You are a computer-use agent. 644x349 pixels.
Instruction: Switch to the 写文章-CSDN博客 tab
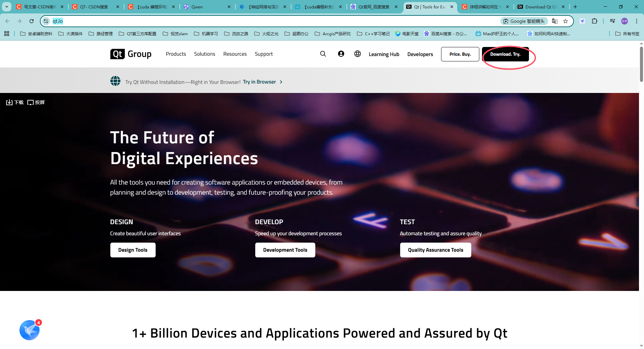click(40, 7)
